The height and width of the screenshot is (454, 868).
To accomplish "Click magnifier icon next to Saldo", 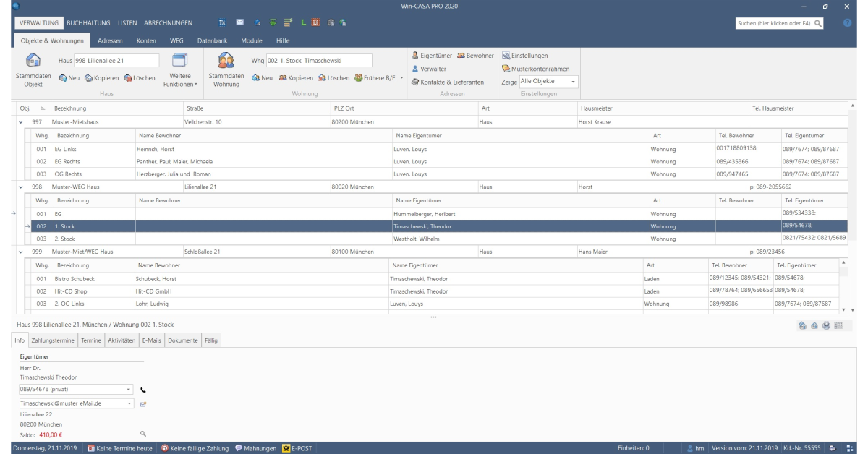I will click(x=143, y=433).
